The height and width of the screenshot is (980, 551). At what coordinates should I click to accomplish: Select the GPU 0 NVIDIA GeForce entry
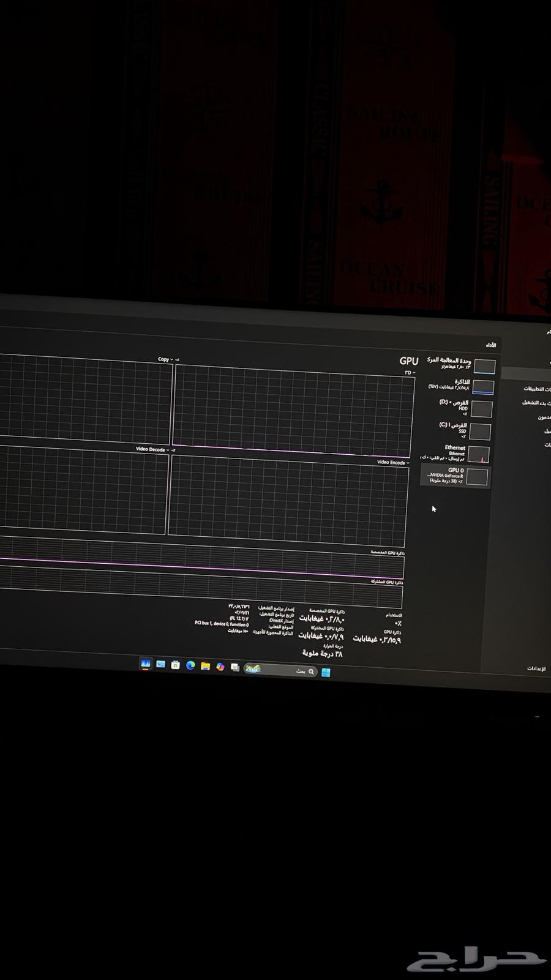click(x=455, y=476)
